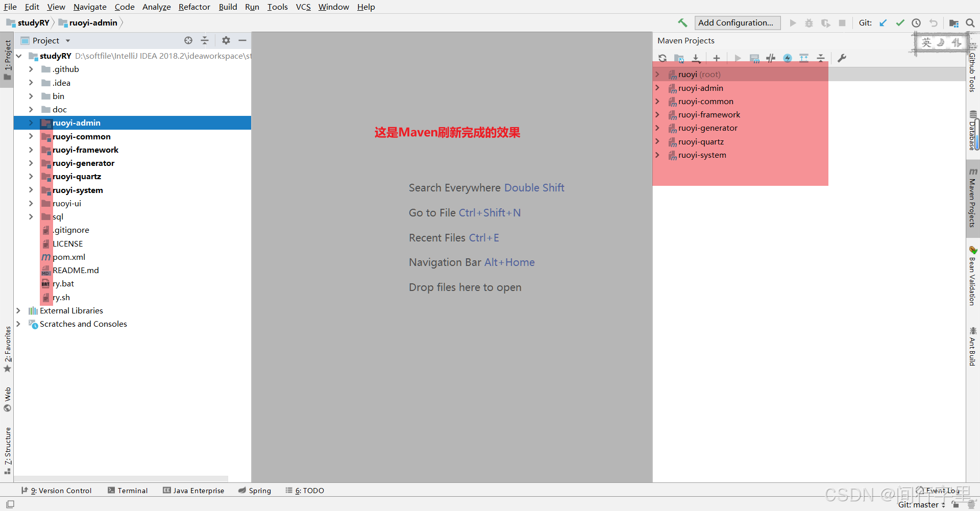
Task: Open Project panel gear settings
Action: tap(226, 40)
